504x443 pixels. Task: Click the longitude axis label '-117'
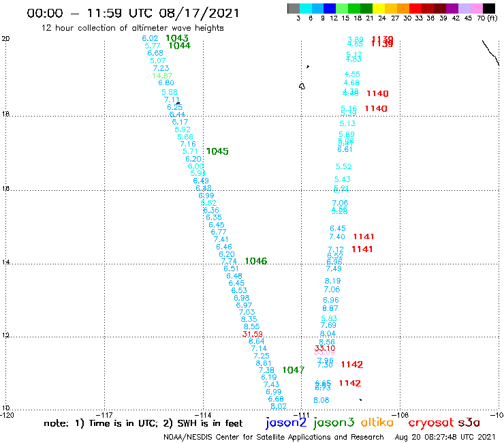click(x=104, y=415)
